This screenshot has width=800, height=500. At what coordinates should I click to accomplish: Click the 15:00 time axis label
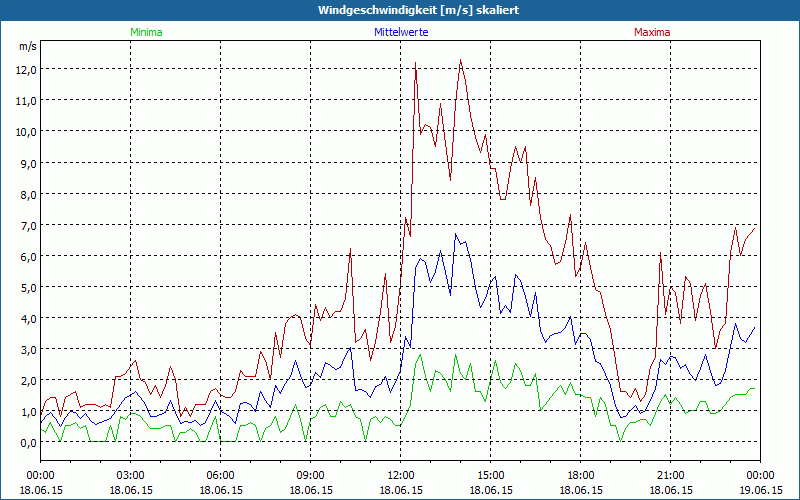[x=490, y=476]
